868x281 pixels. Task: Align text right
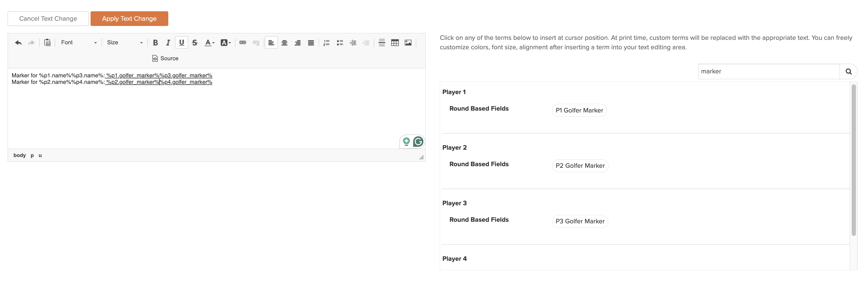coord(297,42)
